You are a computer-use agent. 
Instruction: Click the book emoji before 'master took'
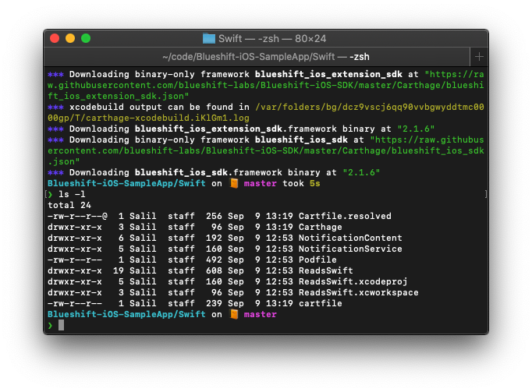point(234,183)
